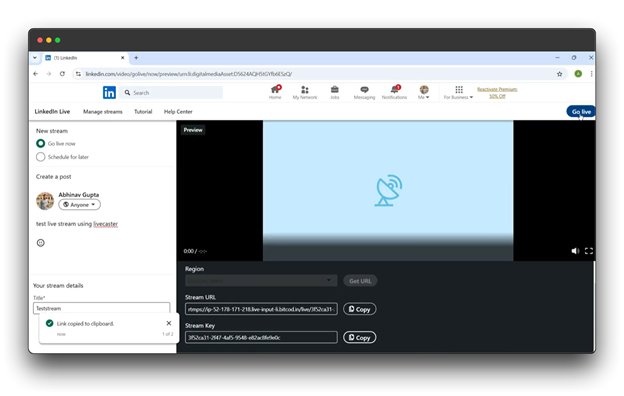Image resolution: width=624 pixels, height=396 pixels.
Task: Click the yellow macOS minimize button
Action: 49,40
